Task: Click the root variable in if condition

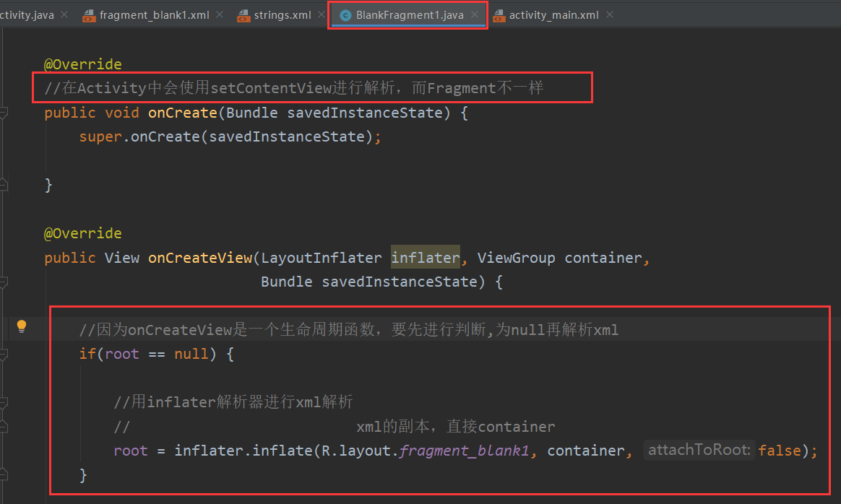Action: (x=122, y=354)
